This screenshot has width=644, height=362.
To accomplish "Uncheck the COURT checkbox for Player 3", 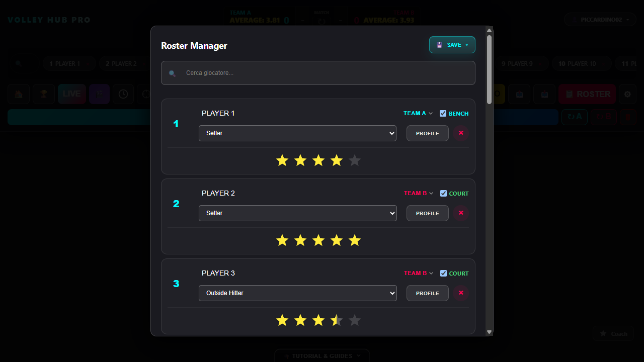I will pos(443,274).
